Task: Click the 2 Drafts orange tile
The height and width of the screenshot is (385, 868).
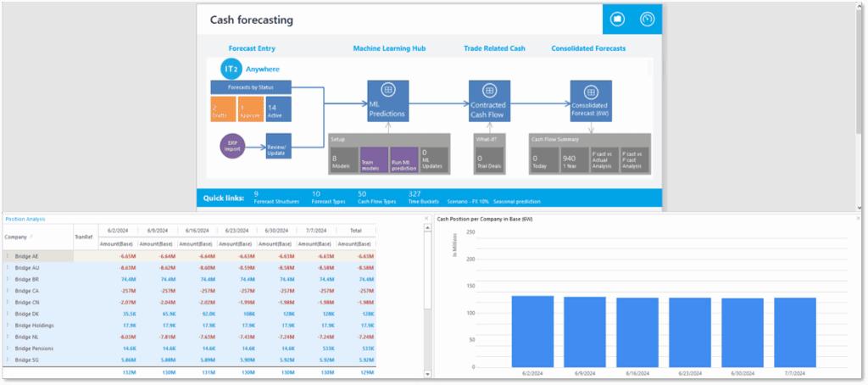Action: [223, 109]
